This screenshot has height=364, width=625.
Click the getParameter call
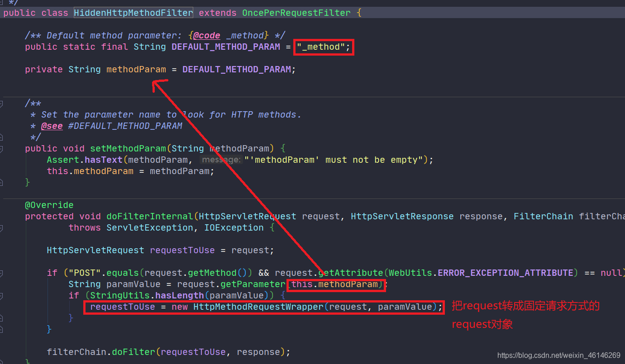(x=253, y=284)
